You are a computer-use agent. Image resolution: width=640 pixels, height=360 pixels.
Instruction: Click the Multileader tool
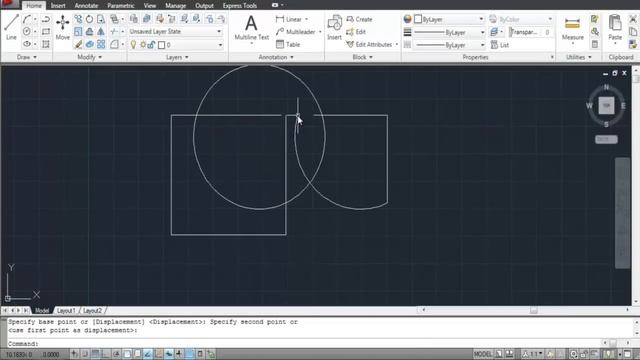pos(296,32)
